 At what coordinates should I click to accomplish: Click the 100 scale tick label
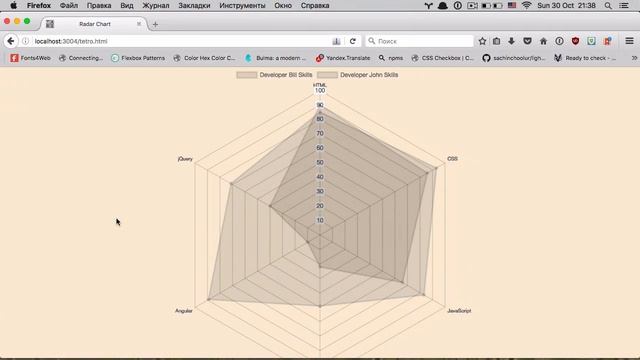320,90
